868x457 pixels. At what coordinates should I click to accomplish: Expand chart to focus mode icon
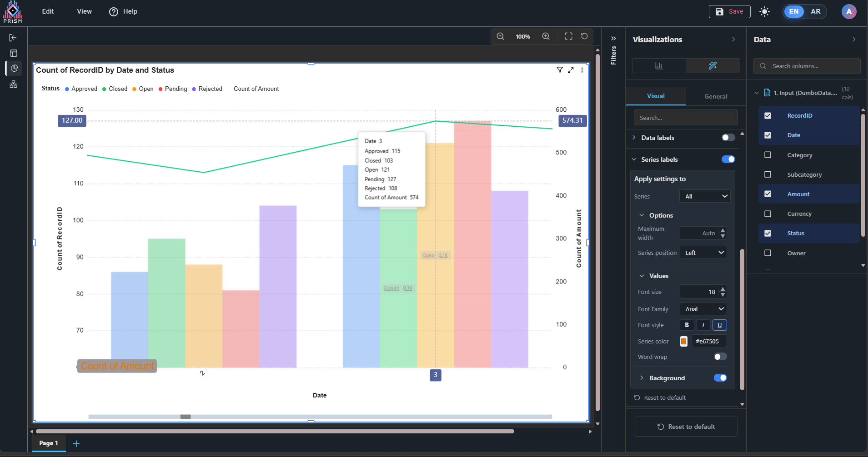[571, 70]
